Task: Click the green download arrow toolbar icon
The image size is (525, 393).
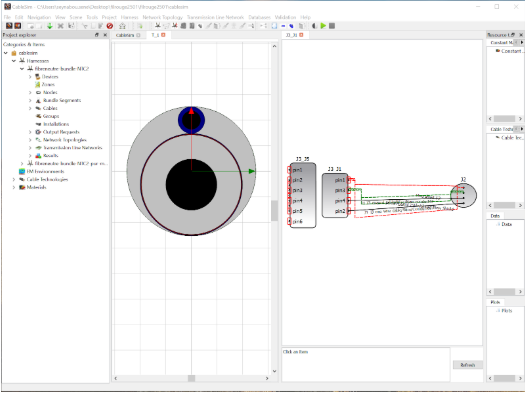Action: [x=50, y=26]
